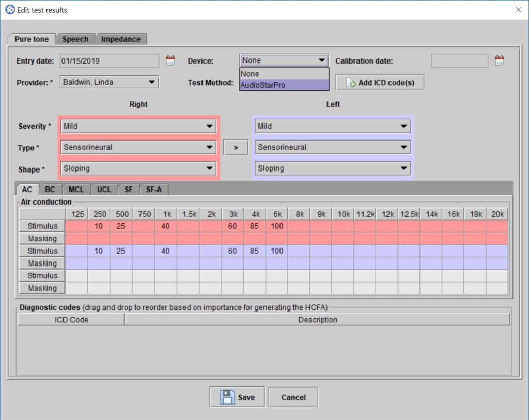This screenshot has width=529, height=420.
Task: Click the Entry date field showing 01/15/2019
Action: click(x=108, y=60)
